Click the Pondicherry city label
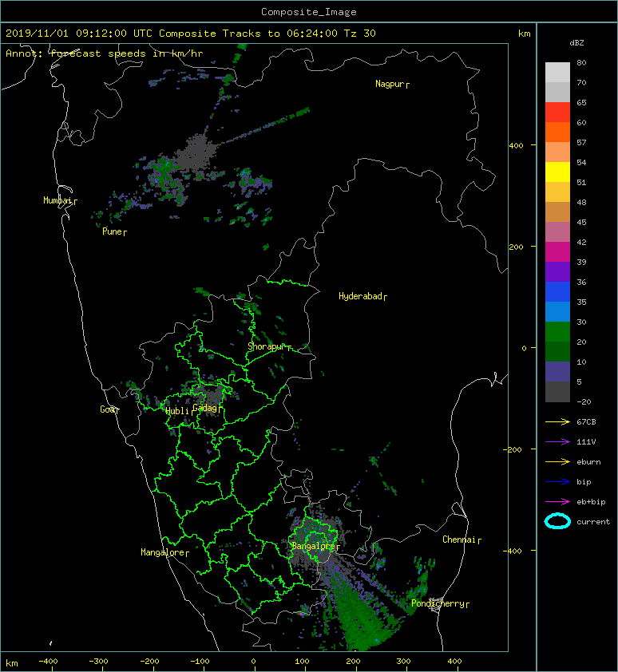The width and height of the screenshot is (618, 672). [440, 604]
